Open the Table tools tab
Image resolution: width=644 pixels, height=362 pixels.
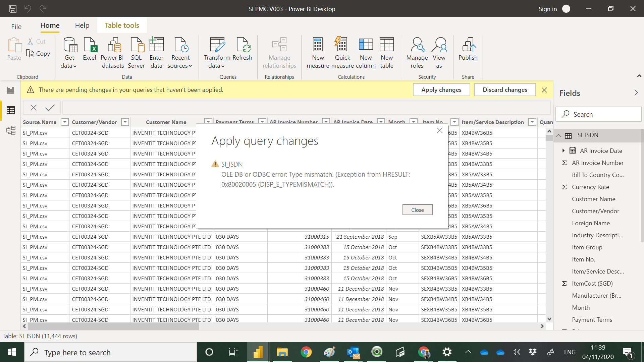pyautogui.click(x=122, y=25)
